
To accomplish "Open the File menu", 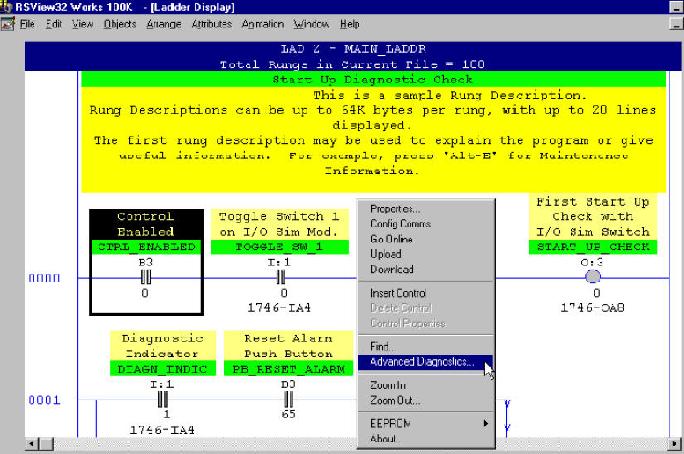I will [x=27, y=24].
